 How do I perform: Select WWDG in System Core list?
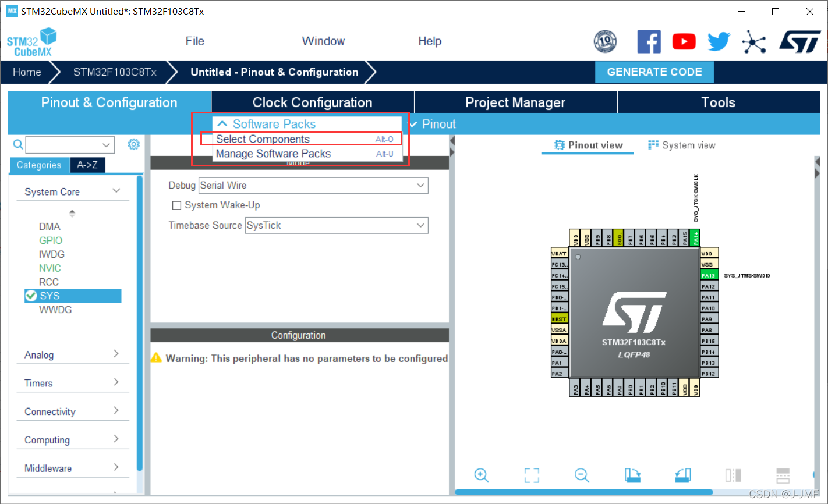[x=55, y=310]
